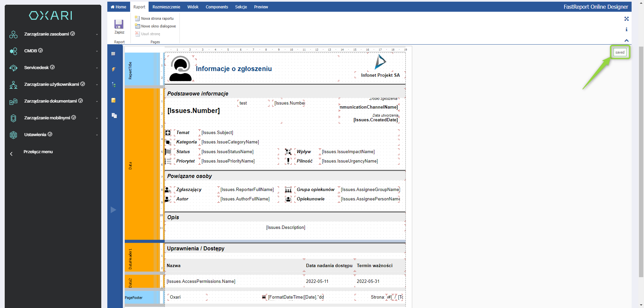Click the Zapisz save disk icon

(x=119, y=24)
